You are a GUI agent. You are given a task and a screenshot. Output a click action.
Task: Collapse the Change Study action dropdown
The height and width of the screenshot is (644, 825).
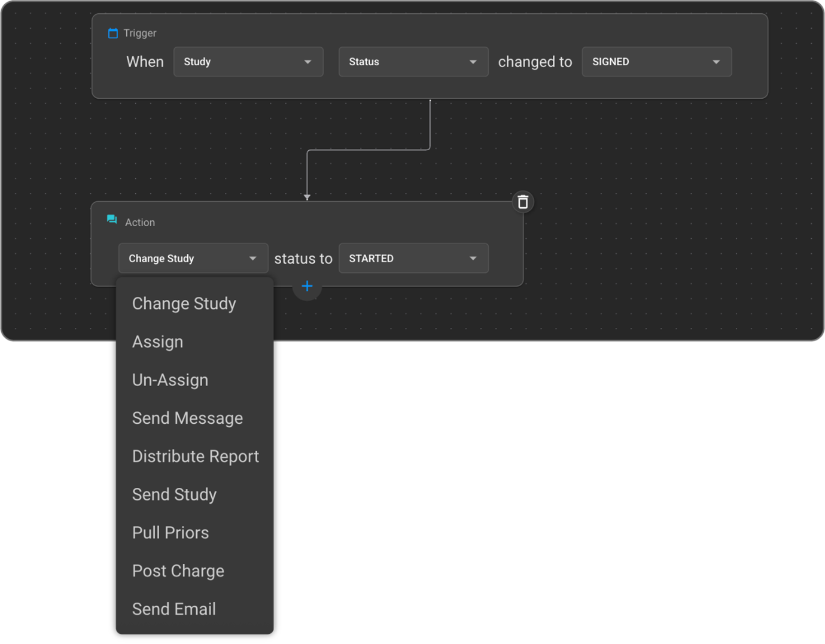tap(193, 259)
